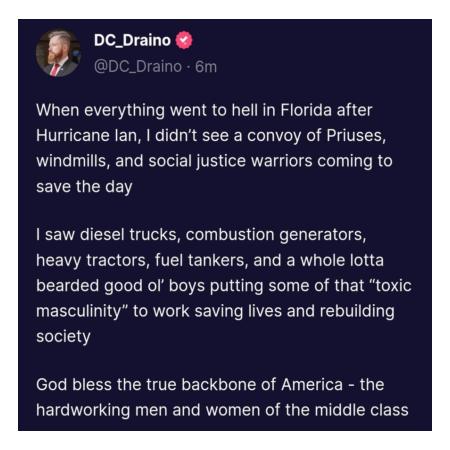450x450 pixels.
Task: Click the word 'America' in last paragraph
Action: click(x=312, y=385)
